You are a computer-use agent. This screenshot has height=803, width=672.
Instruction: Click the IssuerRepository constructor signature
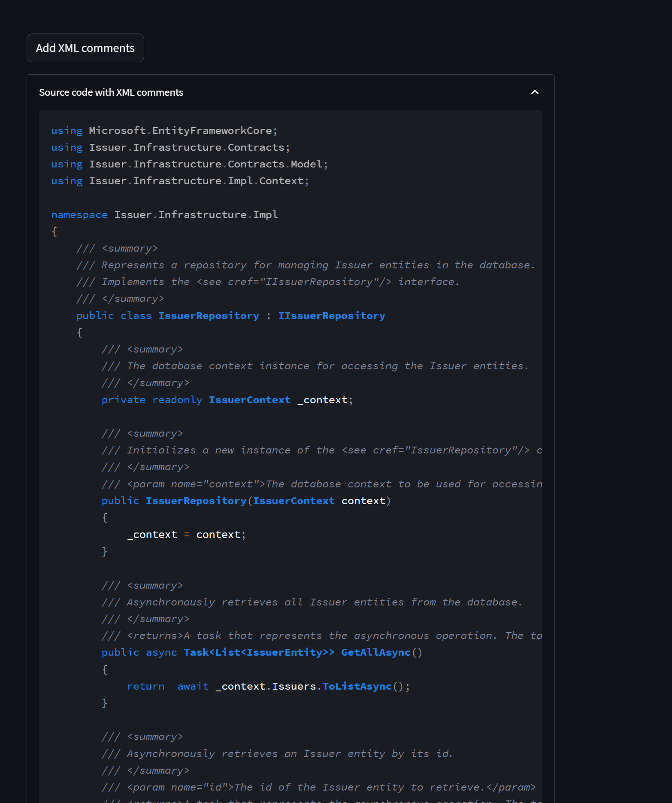[246, 501]
